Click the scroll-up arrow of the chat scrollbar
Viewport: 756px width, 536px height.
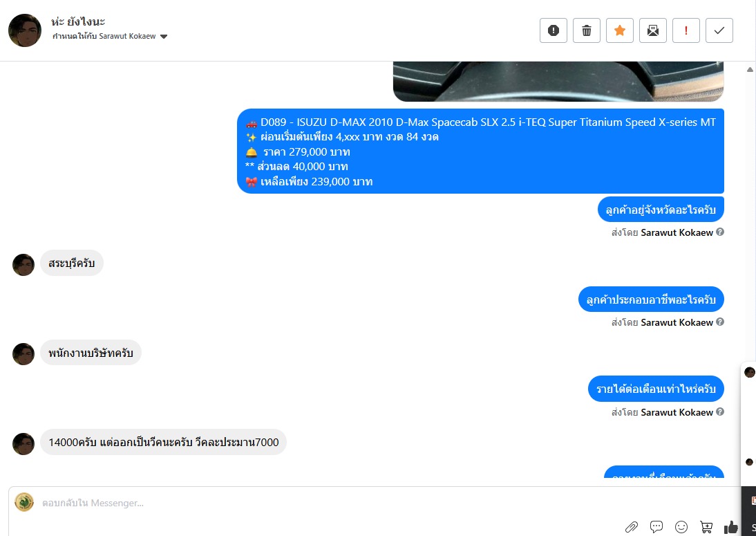pos(750,70)
